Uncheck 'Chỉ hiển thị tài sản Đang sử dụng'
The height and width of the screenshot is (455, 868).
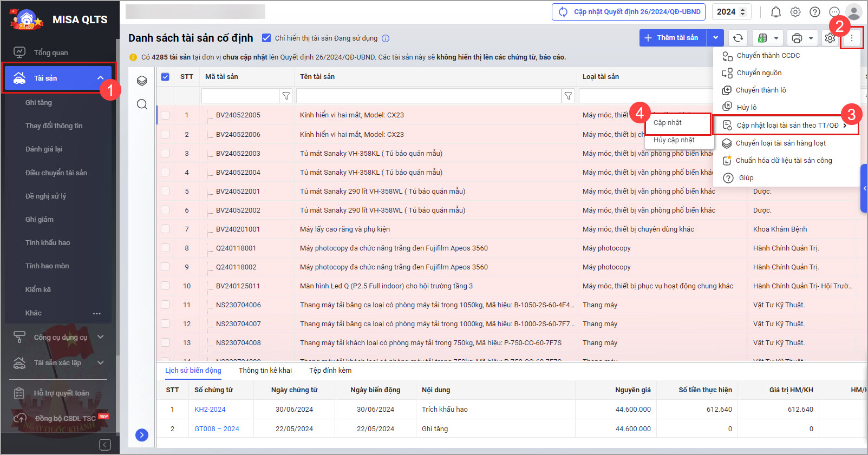point(266,38)
